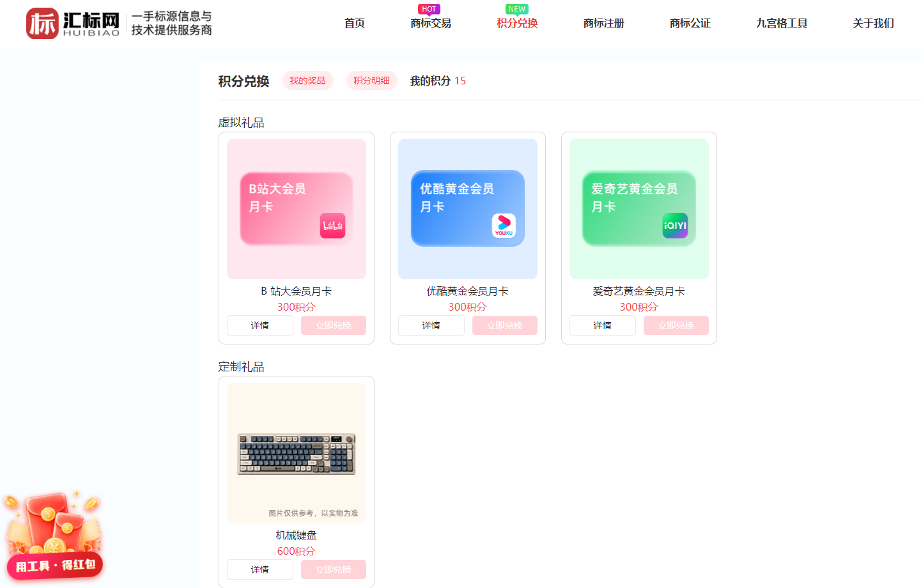This screenshot has width=921, height=588.
Task: Click the 600积分 price text
Action: point(297,551)
